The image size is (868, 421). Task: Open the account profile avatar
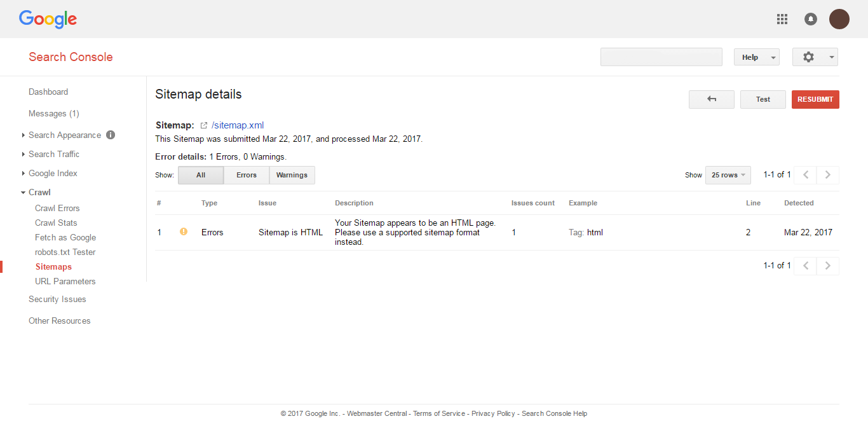[839, 19]
